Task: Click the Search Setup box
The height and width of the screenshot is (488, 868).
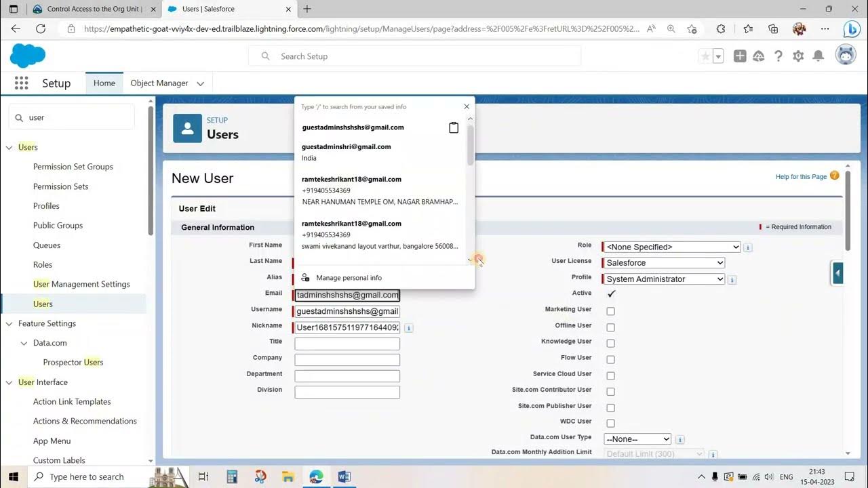Action: coord(415,56)
